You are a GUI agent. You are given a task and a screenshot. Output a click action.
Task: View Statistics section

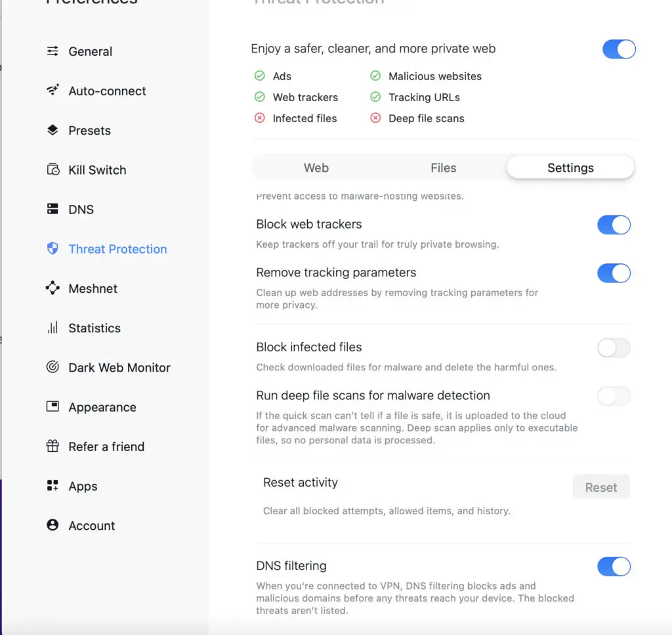coord(94,328)
